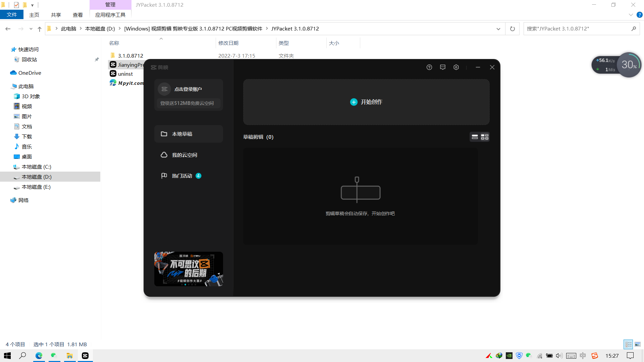Expand recent locations dropdown arrow
This screenshot has height=362, width=644.
point(31,29)
